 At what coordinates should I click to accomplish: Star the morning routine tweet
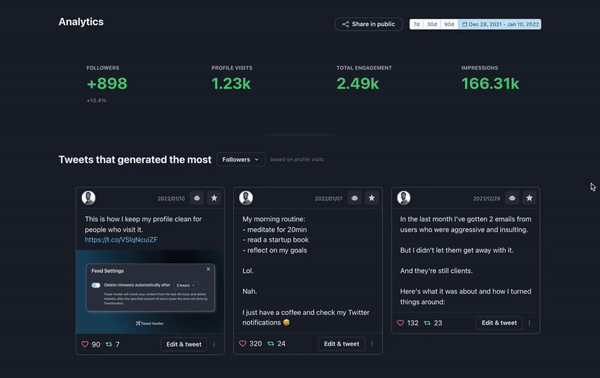pyautogui.click(x=372, y=198)
